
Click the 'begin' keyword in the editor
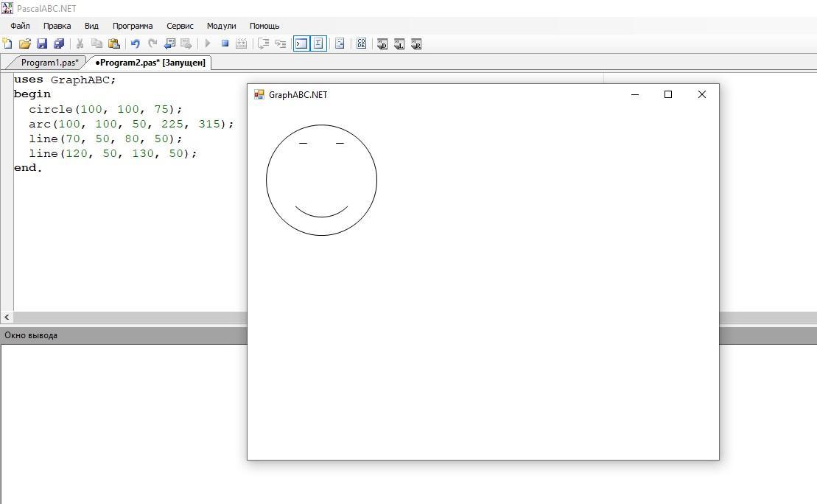click(x=32, y=94)
